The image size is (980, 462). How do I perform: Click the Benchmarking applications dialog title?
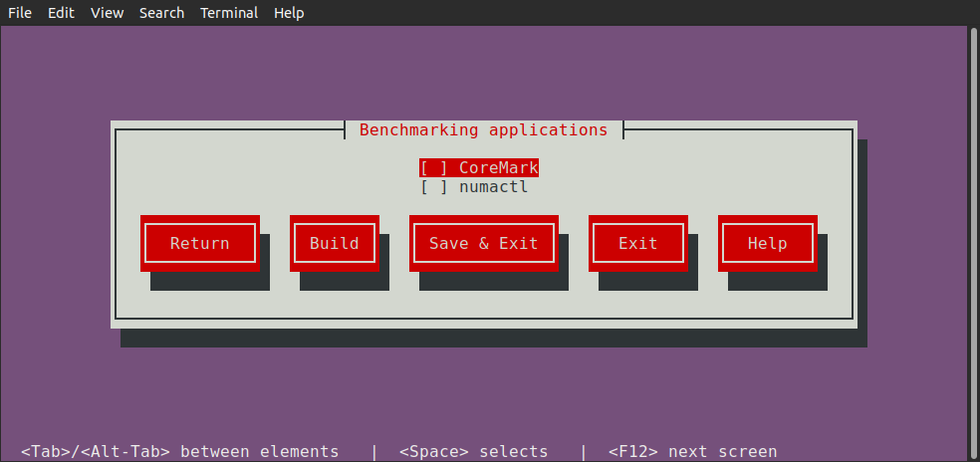[x=483, y=130]
